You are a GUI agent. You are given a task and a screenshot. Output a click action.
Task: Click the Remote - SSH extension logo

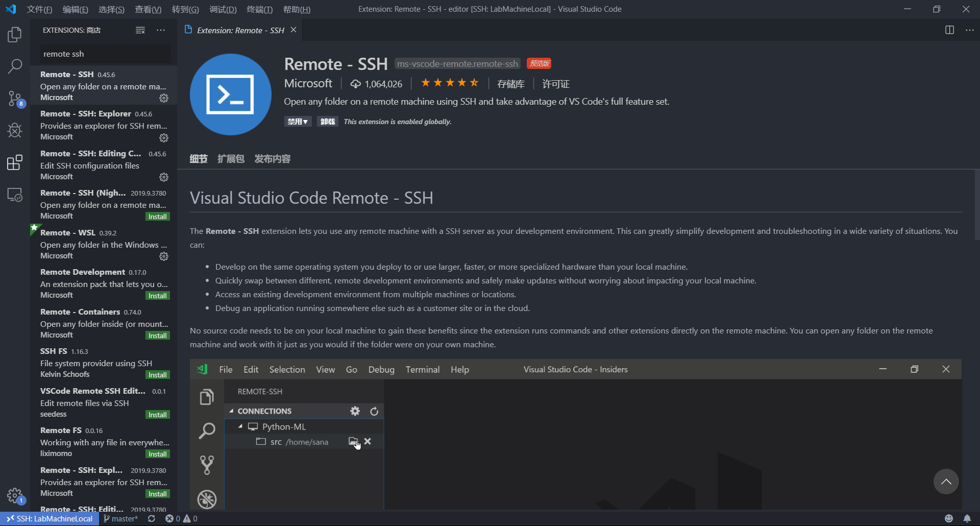pyautogui.click(x=231, y=94)
